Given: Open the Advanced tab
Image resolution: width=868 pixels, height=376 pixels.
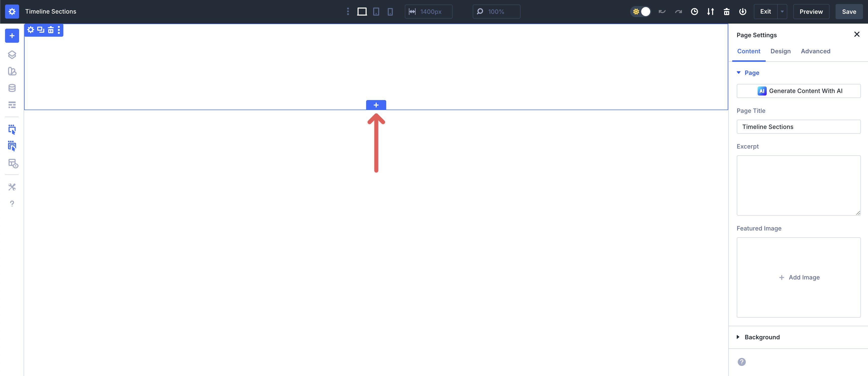Looking at the screenshot, I should click(815, 51).
